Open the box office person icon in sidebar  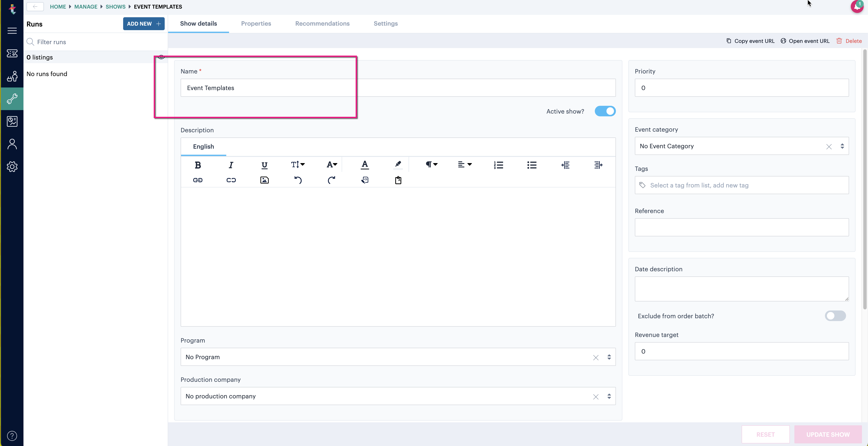(12, 76)
